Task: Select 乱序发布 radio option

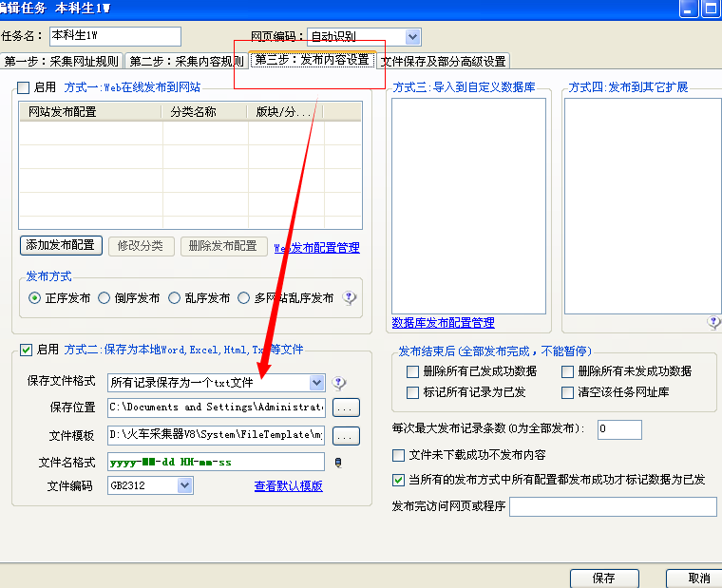Action: click(174, 298)
